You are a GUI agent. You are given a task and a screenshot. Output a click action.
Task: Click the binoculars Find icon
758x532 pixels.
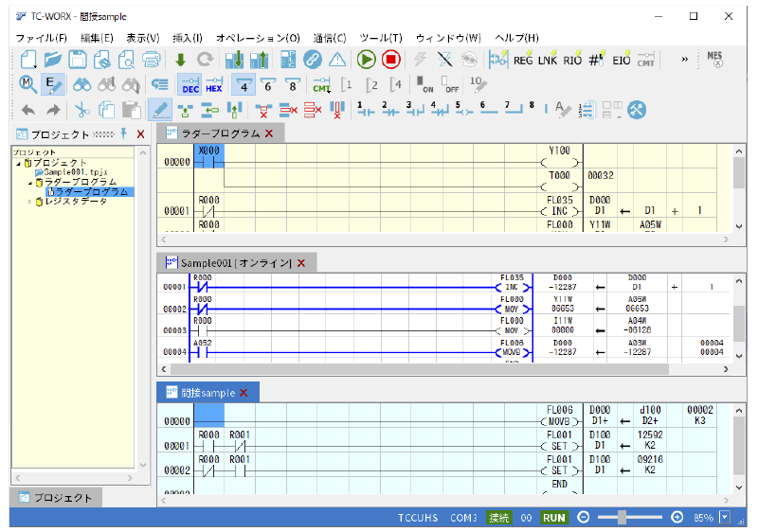[82, 85]
